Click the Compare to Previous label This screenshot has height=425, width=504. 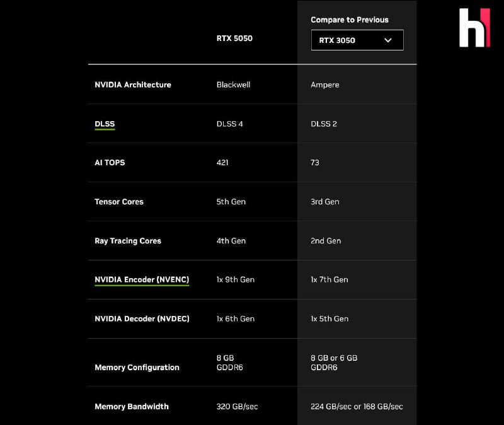[350, 20]
